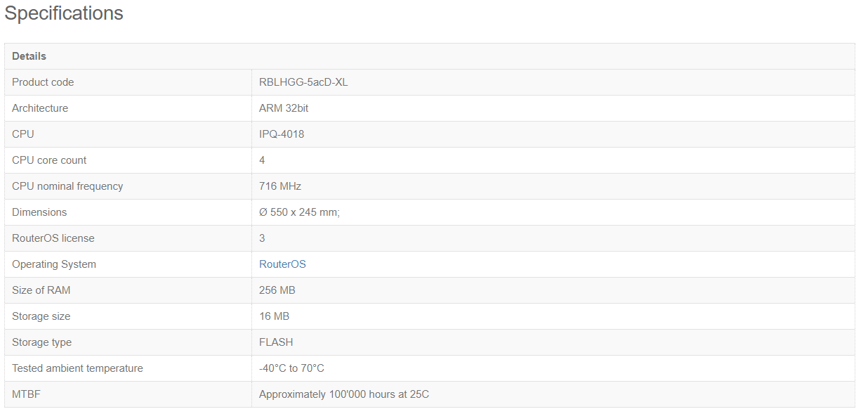The width and height of the screenshot is (868, 414).
Task: Click the Operating System row label
Action: click(x=54, y=264)
